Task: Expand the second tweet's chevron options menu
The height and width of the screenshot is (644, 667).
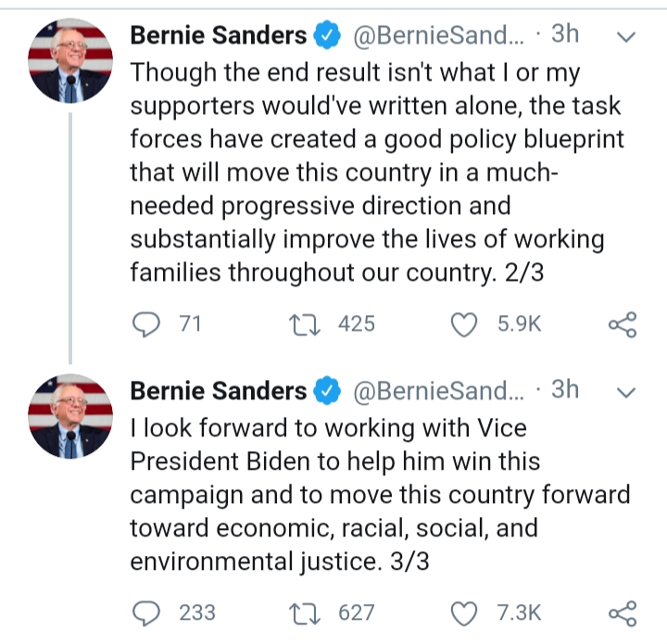Action: 625,392
